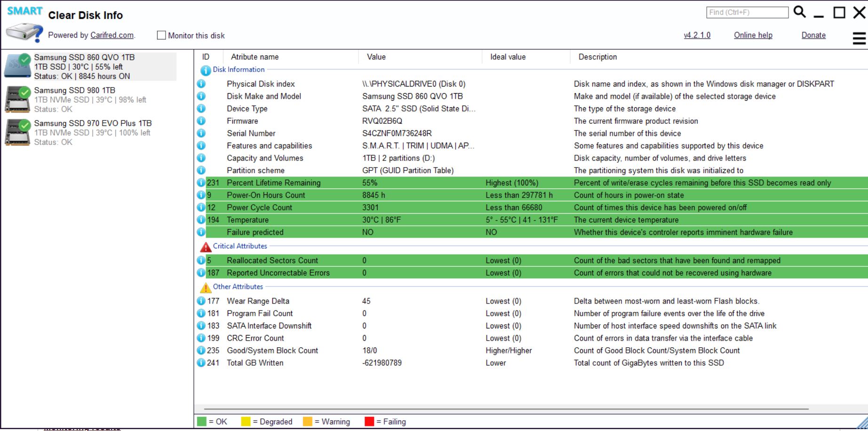This screenshot has width=868, height=431.
Task: Click the Samsung SSD 980 drive icon
Action: pos(18,99)
